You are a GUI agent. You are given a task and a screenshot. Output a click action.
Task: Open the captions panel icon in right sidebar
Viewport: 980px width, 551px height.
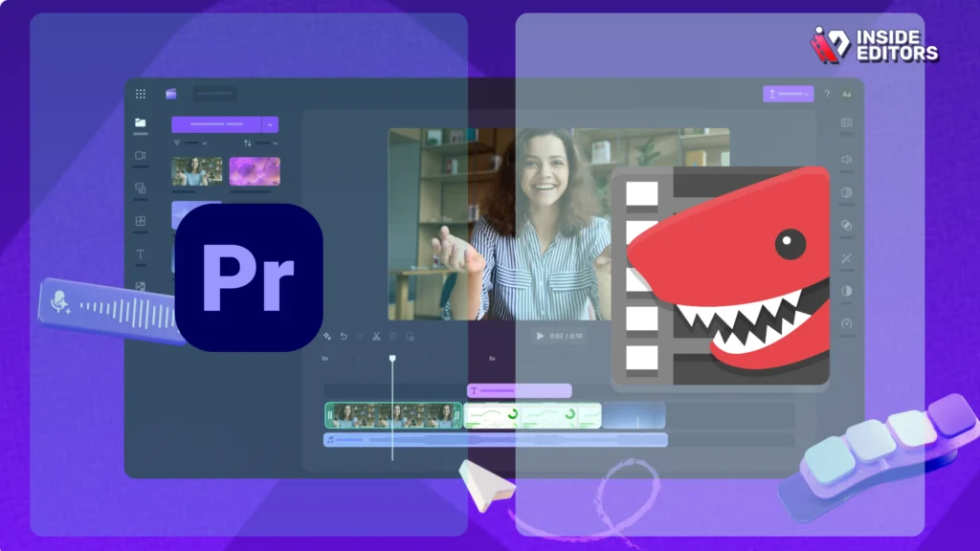click(847, 123)
